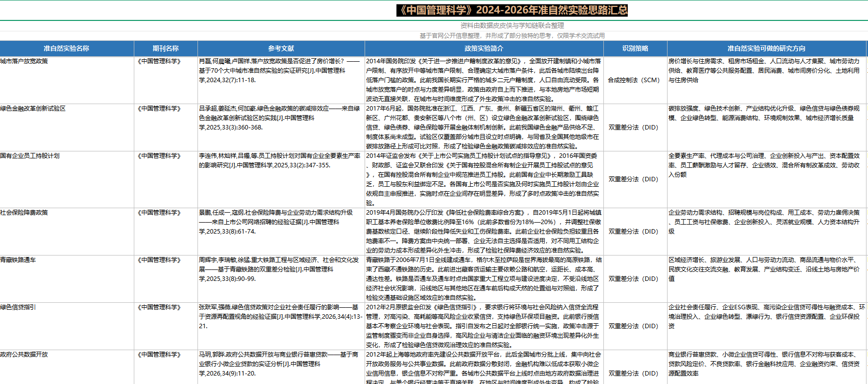Click the note starting "基于官网公开信息整理"

pyautogui.click(x=512, y=36)
